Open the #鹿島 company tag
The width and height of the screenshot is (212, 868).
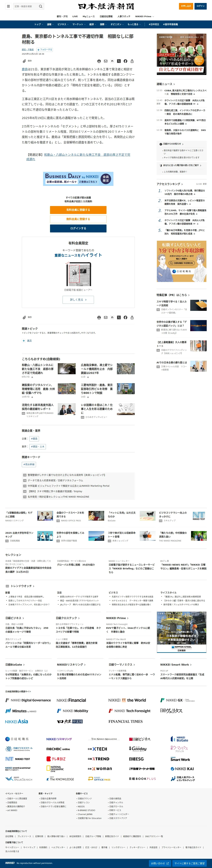pos(34,439)
